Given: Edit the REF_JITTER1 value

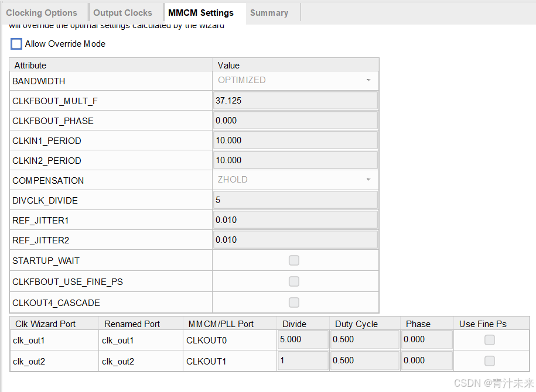Looking at the screenshot, I should click(x=295, y=219).
